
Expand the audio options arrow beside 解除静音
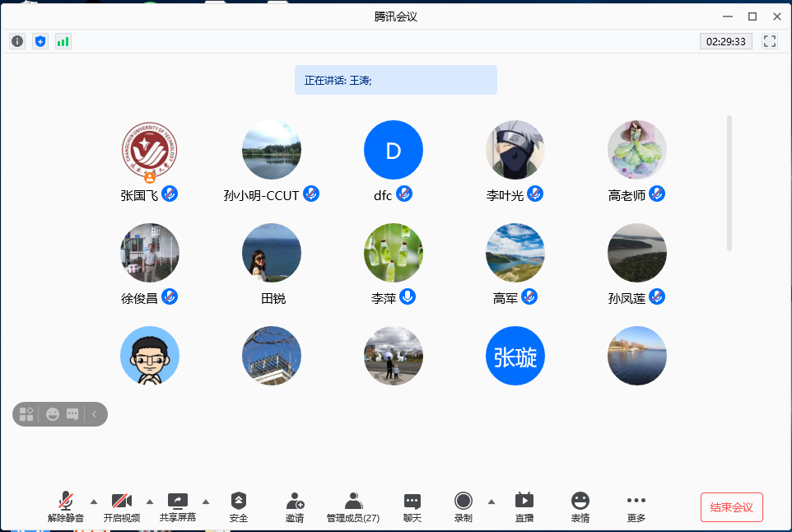tap(93, 501)
